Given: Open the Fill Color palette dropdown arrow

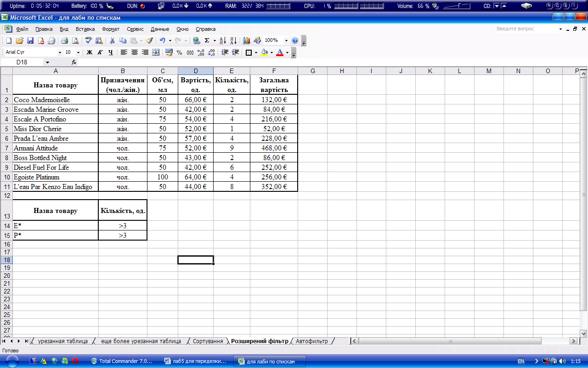Looking at the screenshot, I should click(x=271, y=52).
